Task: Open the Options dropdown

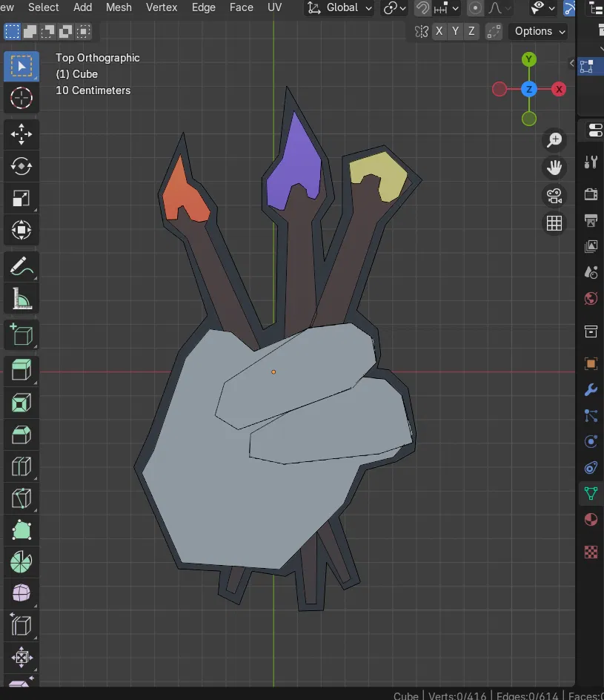Action: [540, 31]
